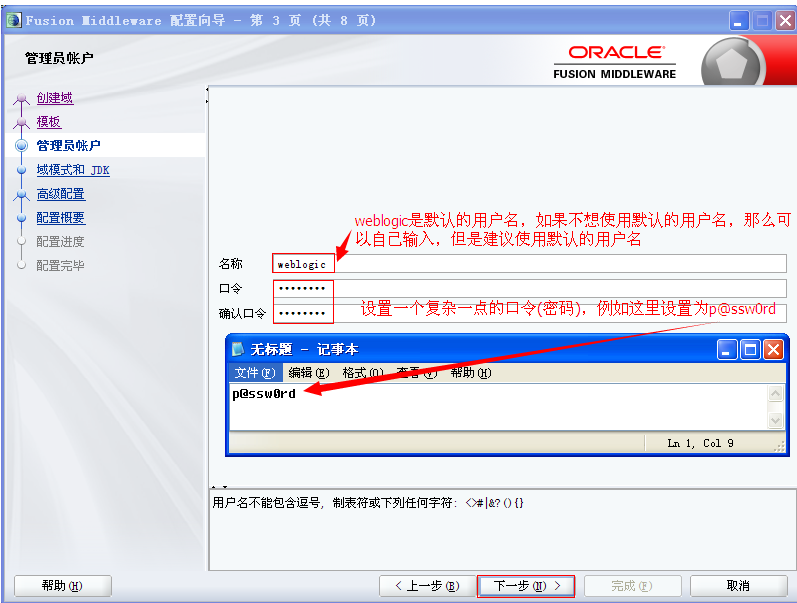Open the 配置概要 step link
Screen dimensions: 797x603
pyautogui.click(x=61, y=218)
